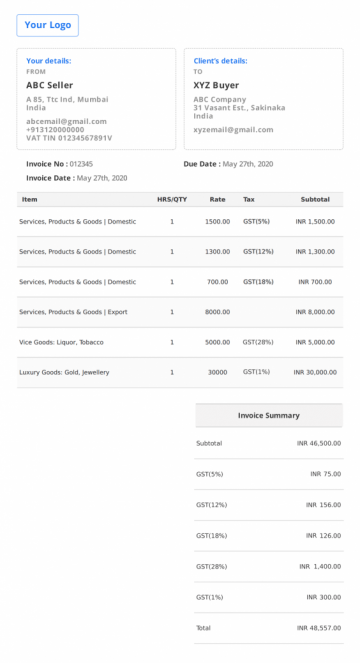Image resolution: width=360 pixels, height=663 pixels.
Task: Click the HRS/QTY column header
Action: pyautogui.click(x=172, y=200)
